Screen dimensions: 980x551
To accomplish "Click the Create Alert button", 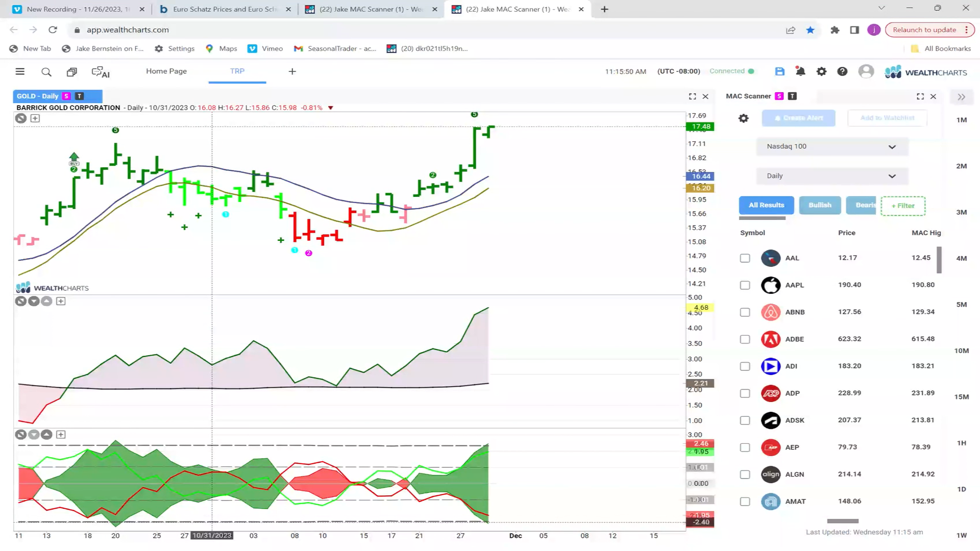I will 798,118.
